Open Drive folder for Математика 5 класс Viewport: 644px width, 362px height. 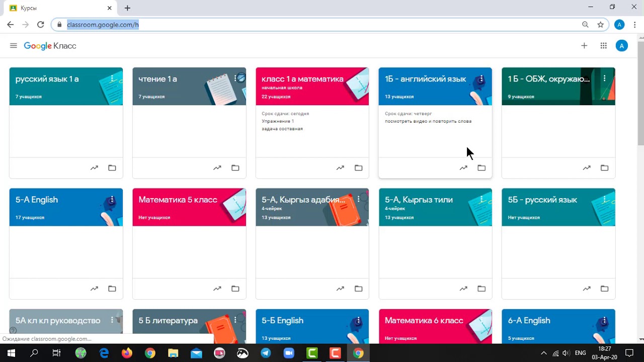[x=235, y=289]
